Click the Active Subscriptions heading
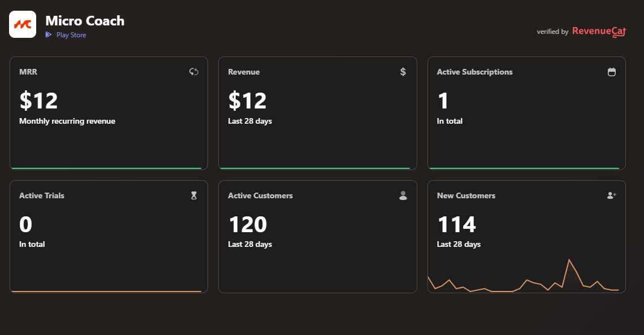The height and width of the screenshot is (335, 644). click(475, 72)
